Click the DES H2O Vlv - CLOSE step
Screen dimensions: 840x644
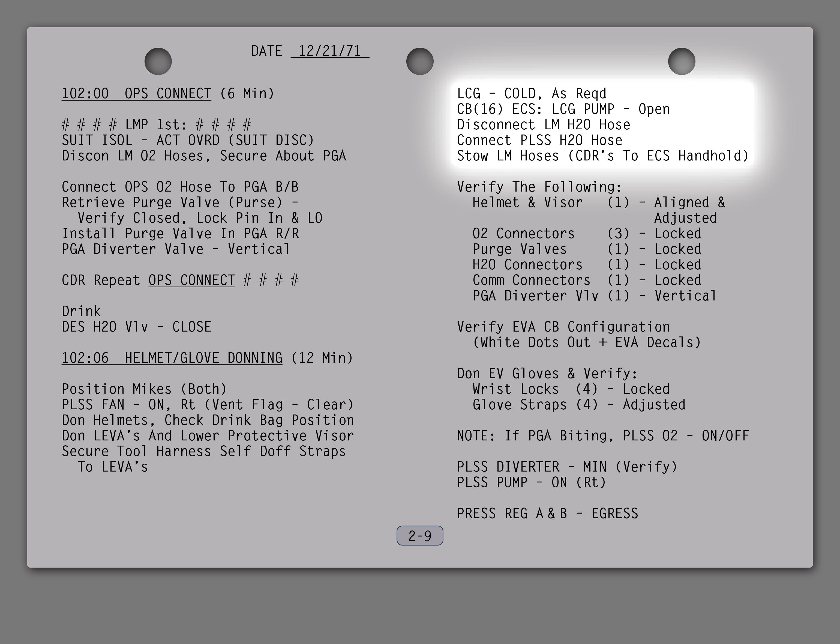tap(136, 327)
